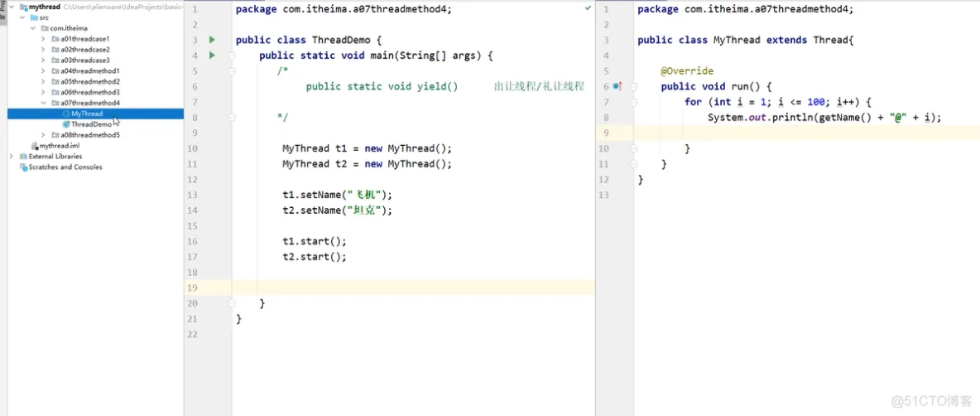Click the System.out.println statement

[x=824, y=118]
